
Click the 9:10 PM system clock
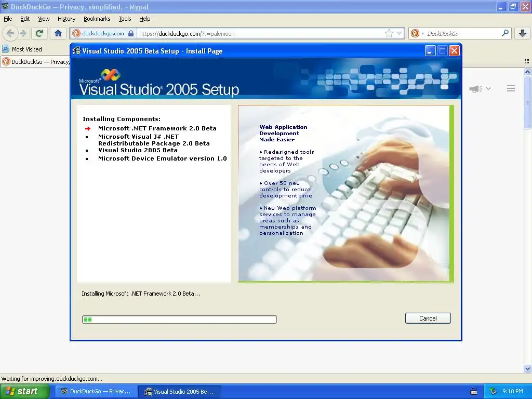tap(513, 391)
